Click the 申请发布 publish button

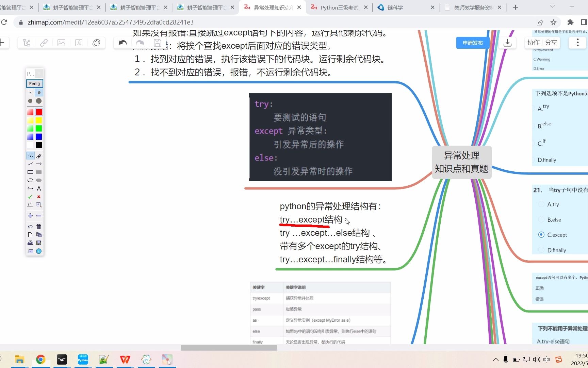[472, 43]
